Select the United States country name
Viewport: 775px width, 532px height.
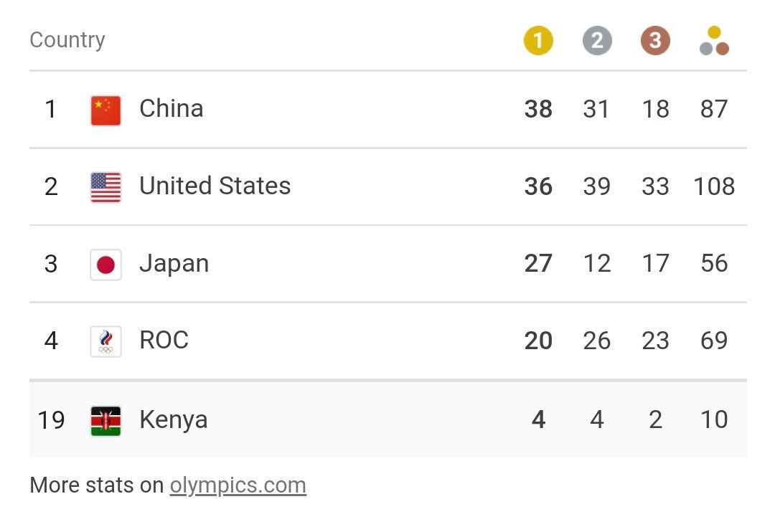(215, 186)
